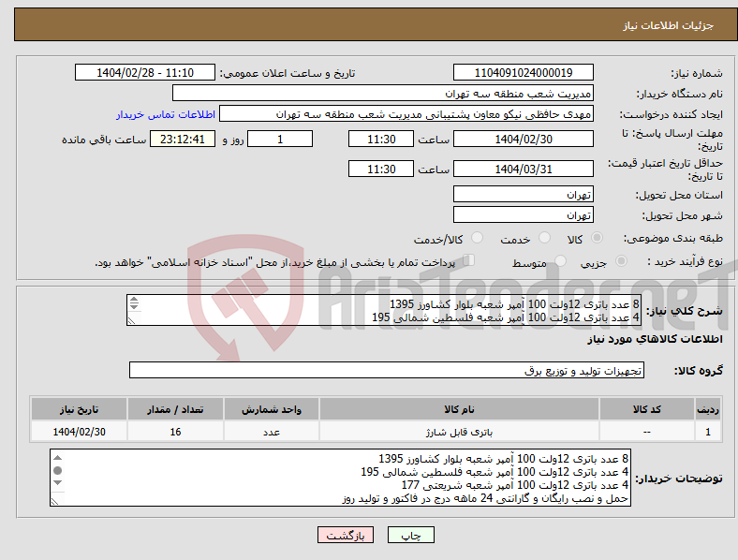738x560 pixels.
Task: Click the شماره نیاز field 1104091024000019
Action: click(x=524, y=72)
